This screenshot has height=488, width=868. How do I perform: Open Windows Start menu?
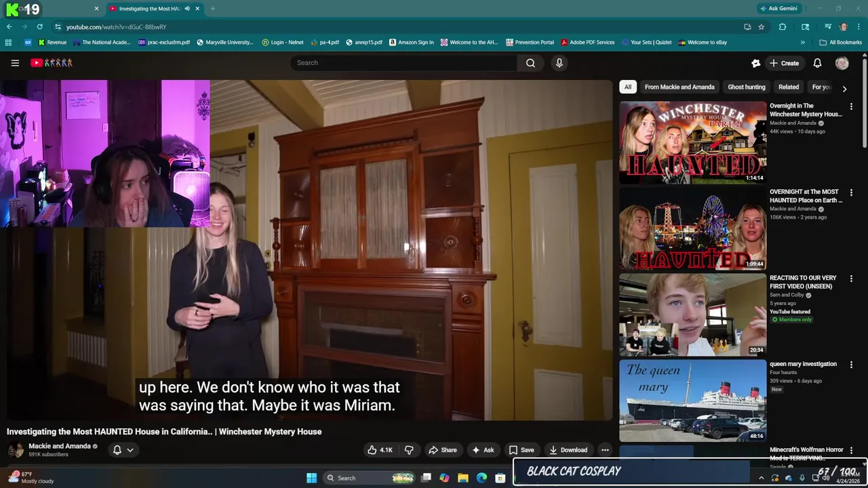pos(311,478)
